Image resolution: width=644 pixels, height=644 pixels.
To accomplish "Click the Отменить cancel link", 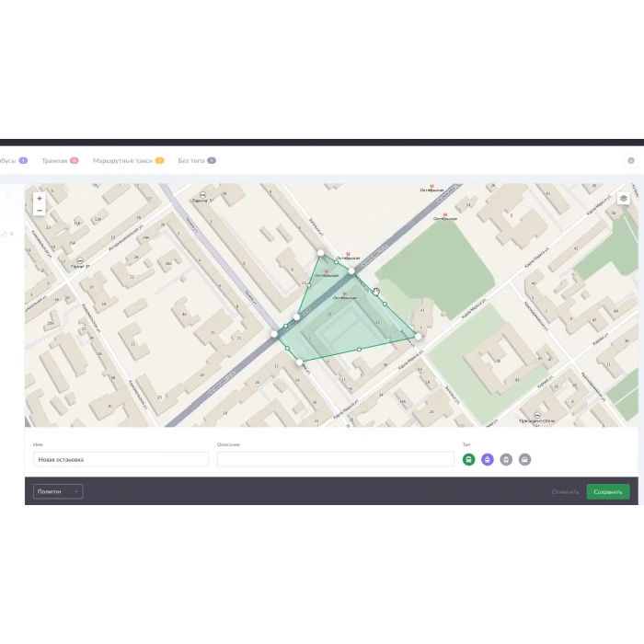I will [565, 491].
